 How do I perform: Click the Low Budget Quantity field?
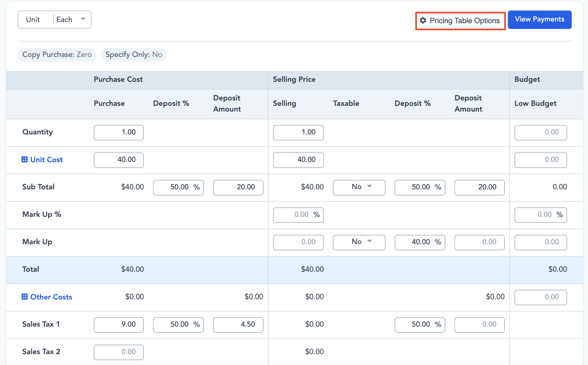[541, 132]
